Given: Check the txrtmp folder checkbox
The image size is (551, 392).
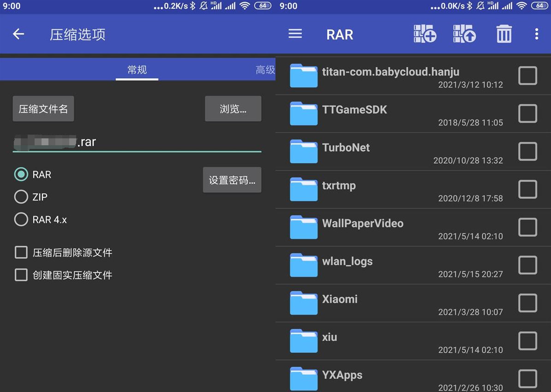Looking at the screenshot, I should 527,190.
